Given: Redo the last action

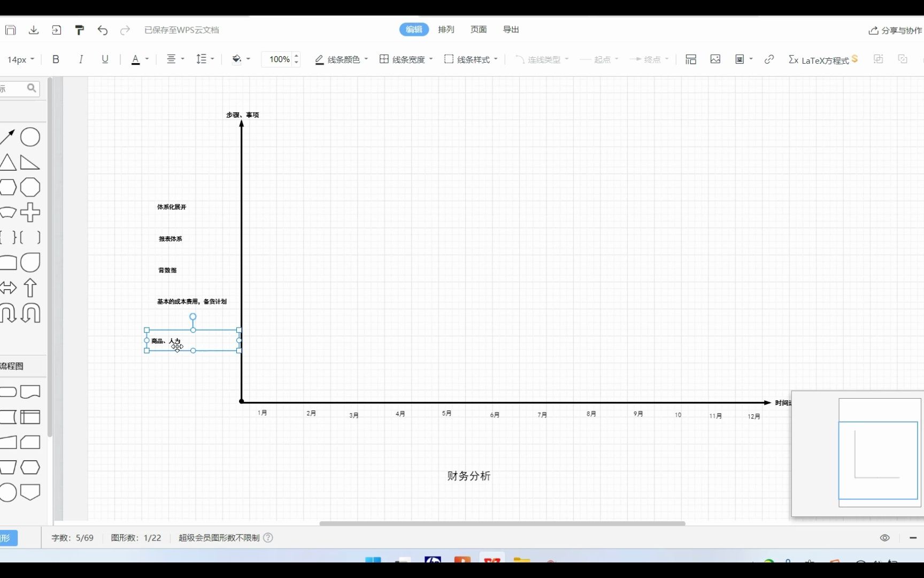Looking at the screenshot, I should [x=125, y=30].
